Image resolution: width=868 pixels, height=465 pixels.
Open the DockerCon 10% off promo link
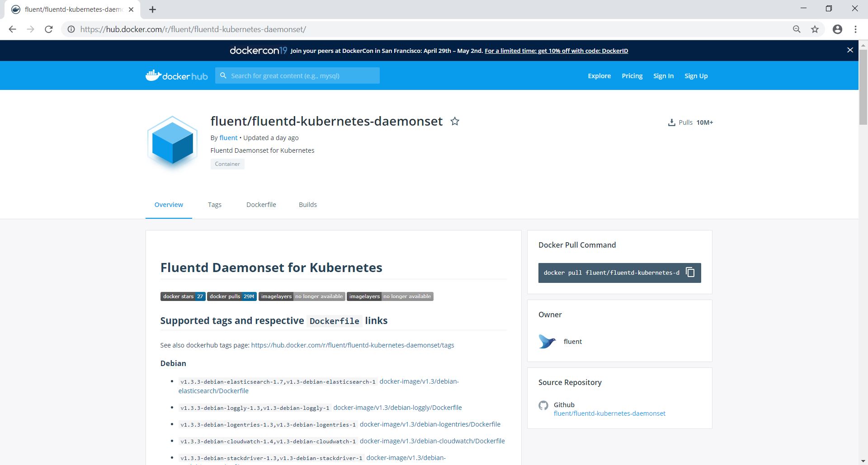(557, 51)
